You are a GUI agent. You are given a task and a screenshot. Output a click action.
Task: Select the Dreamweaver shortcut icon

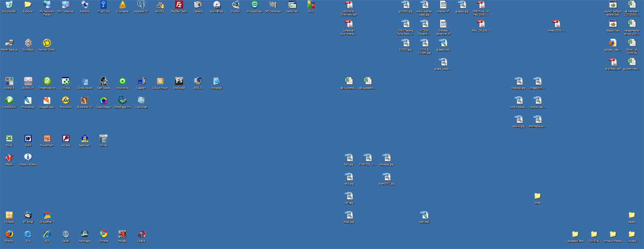(x=47, y=81)
